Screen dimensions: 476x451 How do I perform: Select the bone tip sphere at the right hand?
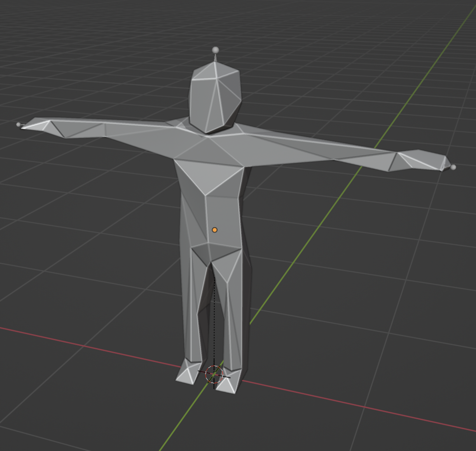[x=453, y=167]
